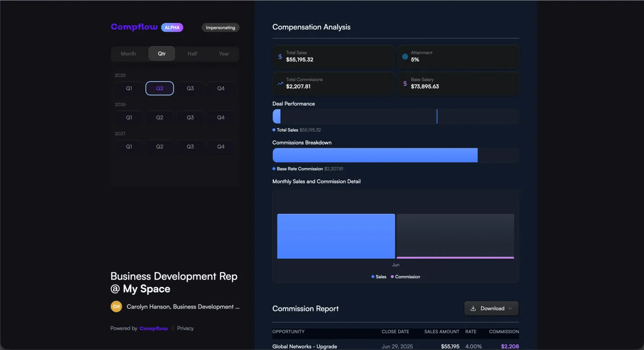Select Q1 under 2026
This screenshot has height=350, width=644.
point(129,117)
